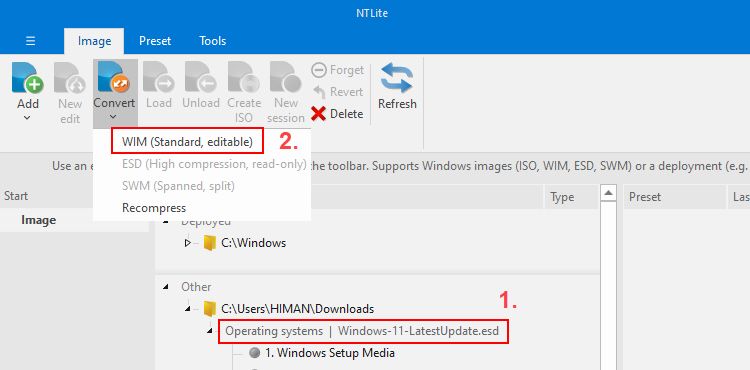Select Recompress from Convert menu
This screenshot has width=750, height=370.
[x=154, y=208]
